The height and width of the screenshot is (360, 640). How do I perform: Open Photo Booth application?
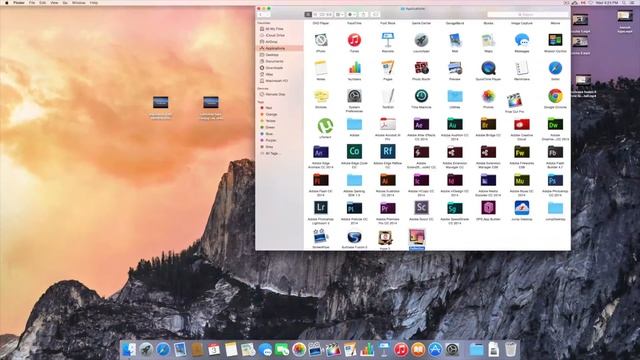[x=421, y=68]
